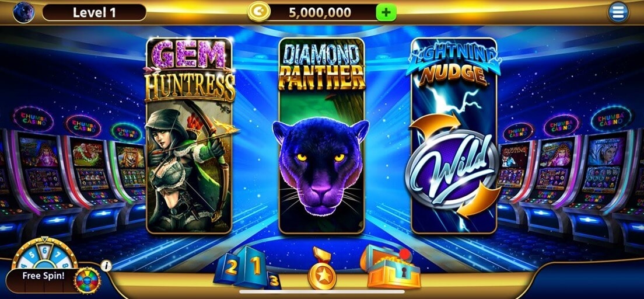Tap the numbered daily spin wheel dial

(44, 253)
